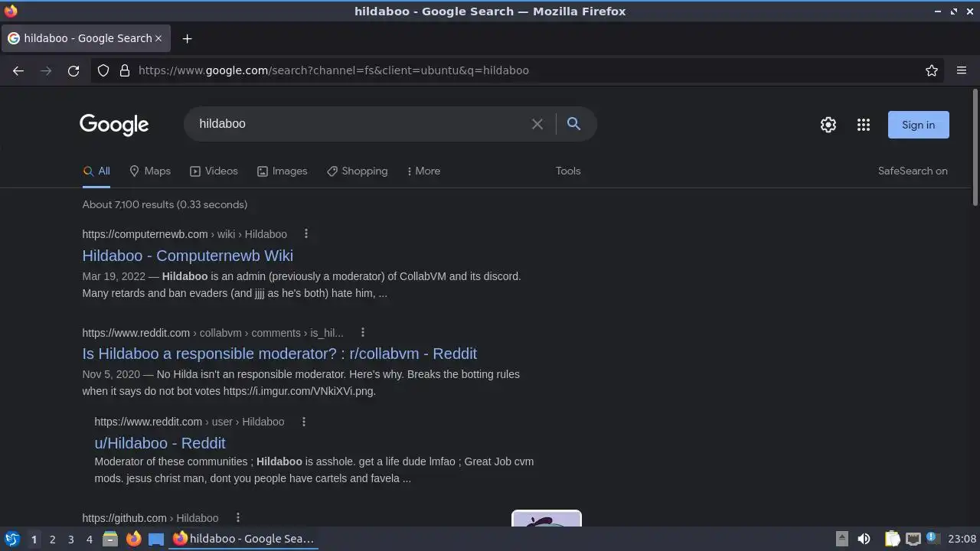Open the shield tracking protection icon

click(103, 70)
